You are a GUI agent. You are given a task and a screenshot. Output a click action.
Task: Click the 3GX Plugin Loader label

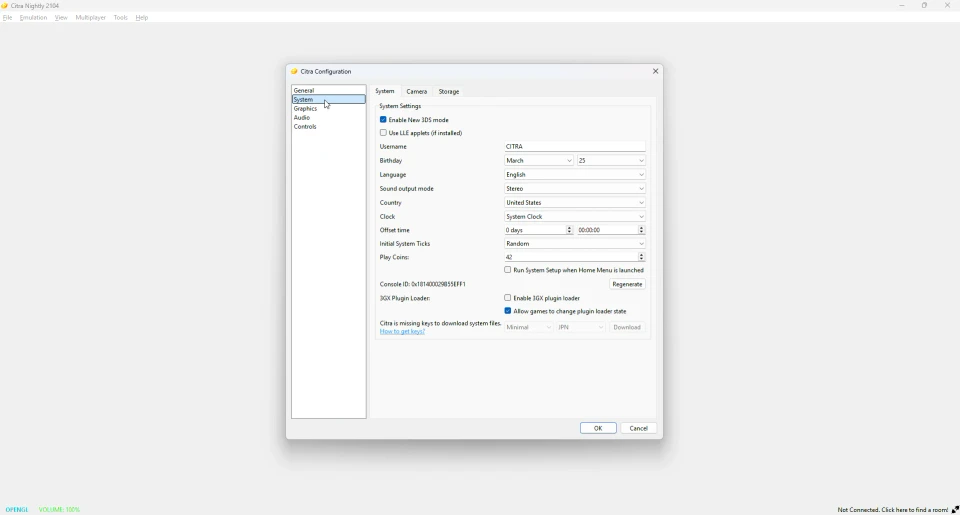[x=405, y=298]
